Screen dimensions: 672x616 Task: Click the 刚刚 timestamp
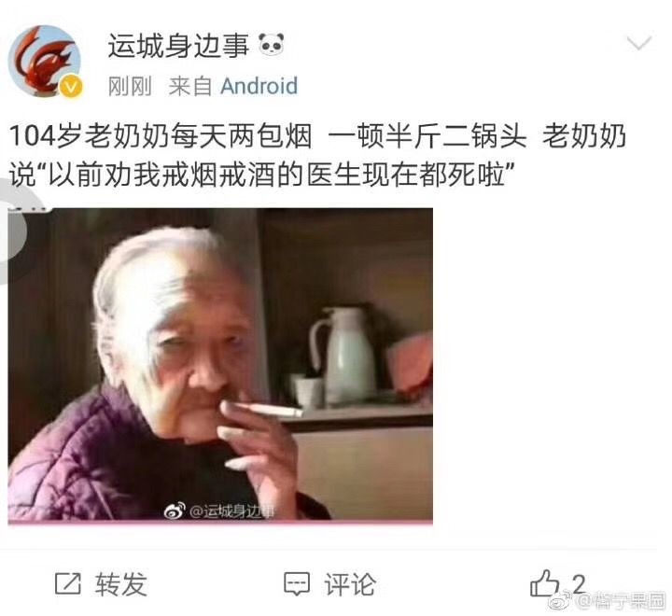(x=130, y=86)
